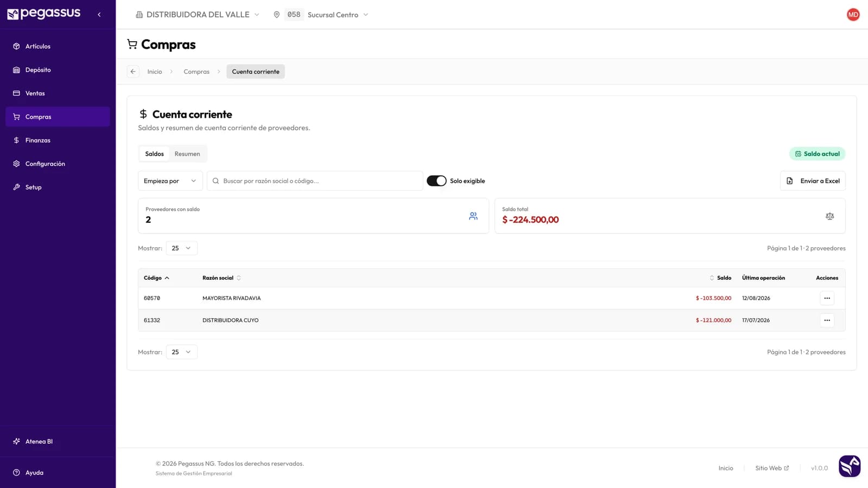Click the Saldo actual button
The height and width of the screenshot is (488, 868).
point(817,154)
